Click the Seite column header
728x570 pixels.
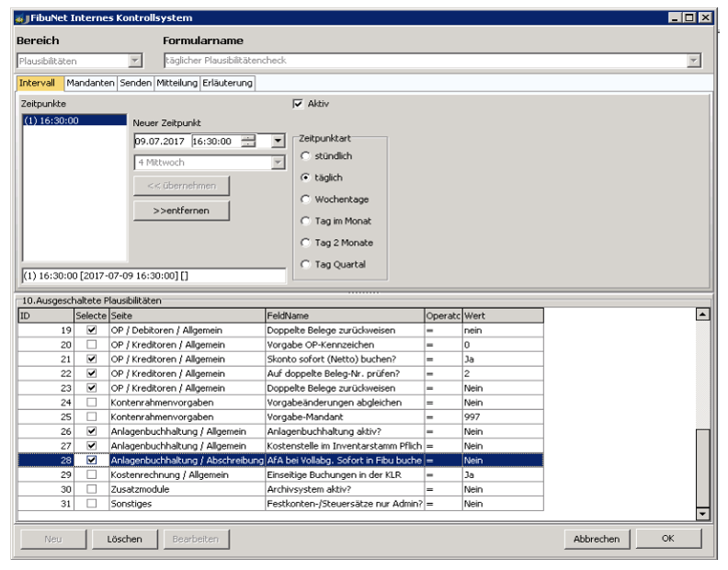tap(188, 315)
